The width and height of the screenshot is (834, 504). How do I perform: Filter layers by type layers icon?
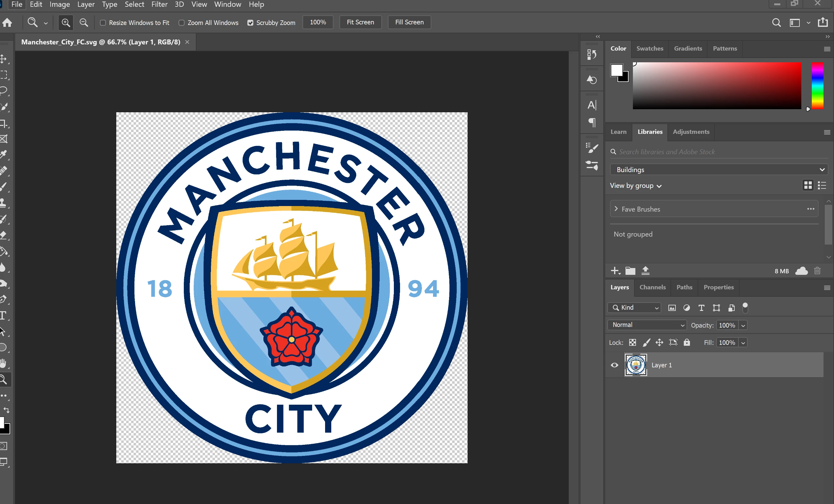701,308
